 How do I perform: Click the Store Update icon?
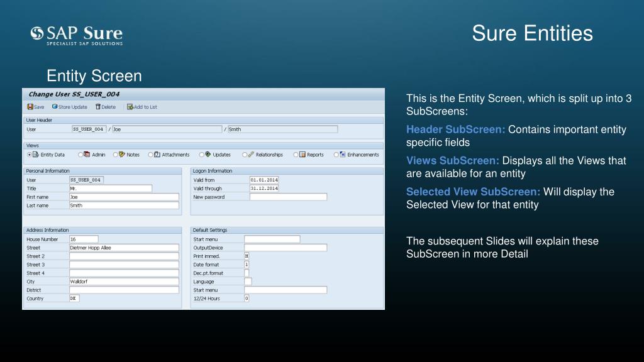(x=55, y=107)
